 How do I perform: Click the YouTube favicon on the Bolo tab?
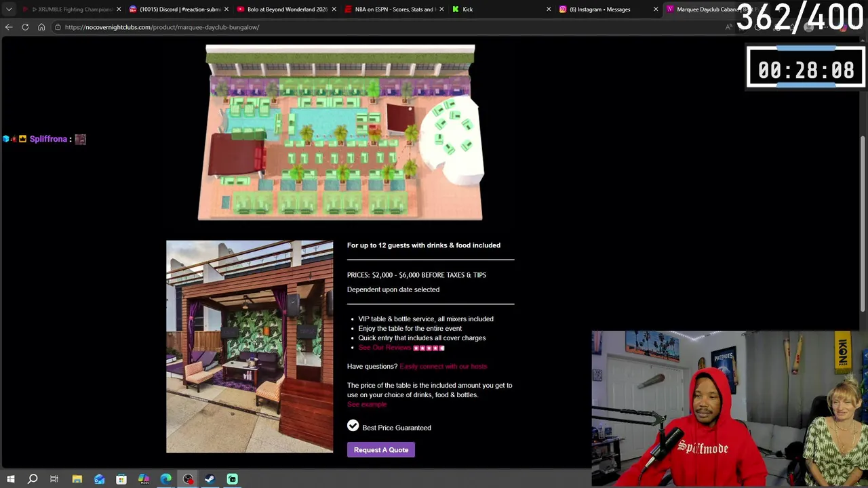pos(241,9)
